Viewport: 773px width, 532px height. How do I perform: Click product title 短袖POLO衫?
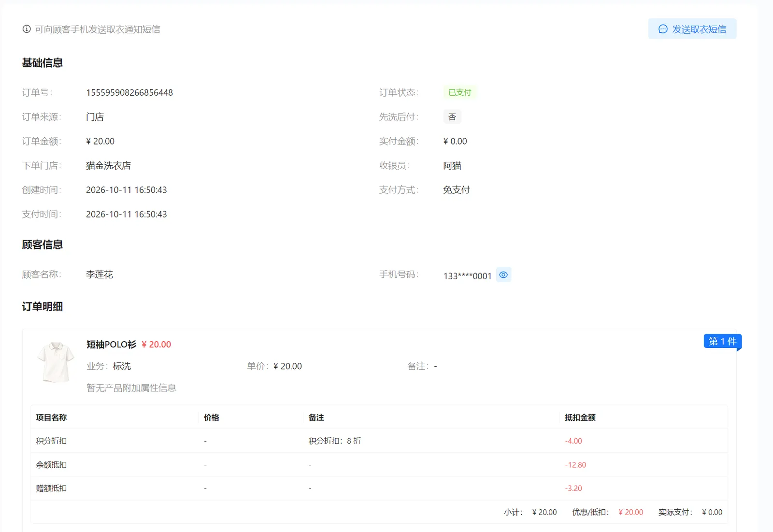click(x=111, y=345)
